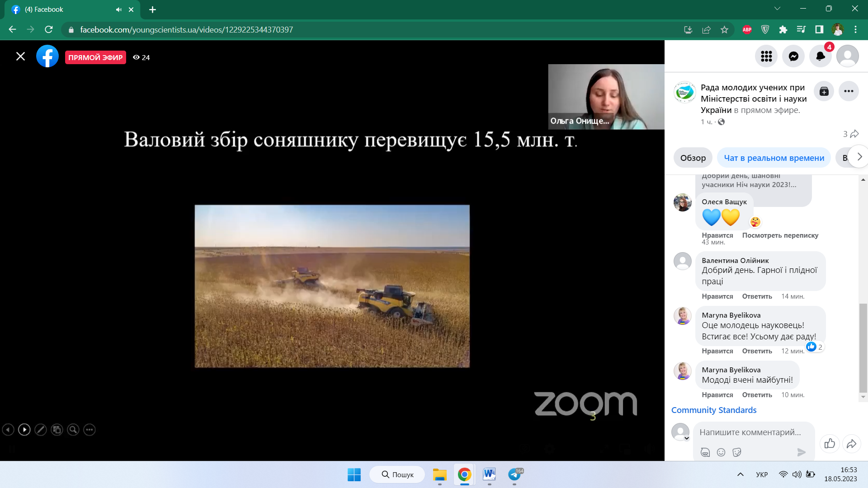Expand hidden system tray icons chevron

[740, 474]
